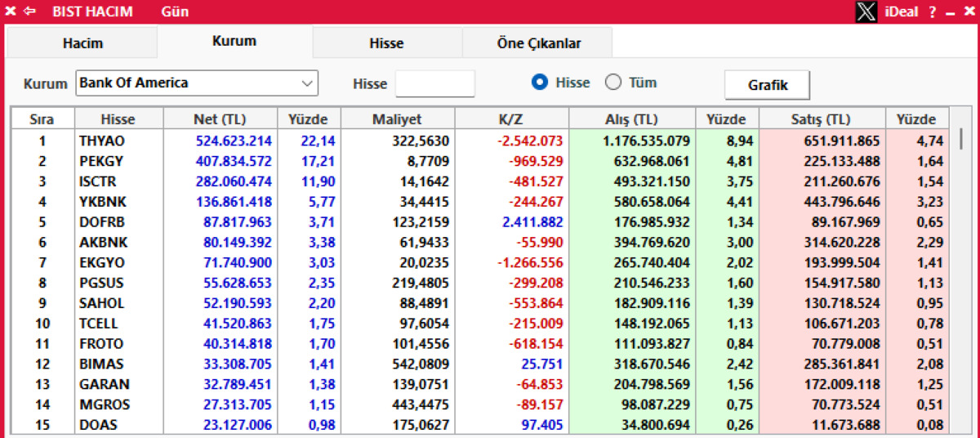Switch to the Öne Çıkanlar tab
The height and width of the screenshot is (438, 980).
coord(538,43)
